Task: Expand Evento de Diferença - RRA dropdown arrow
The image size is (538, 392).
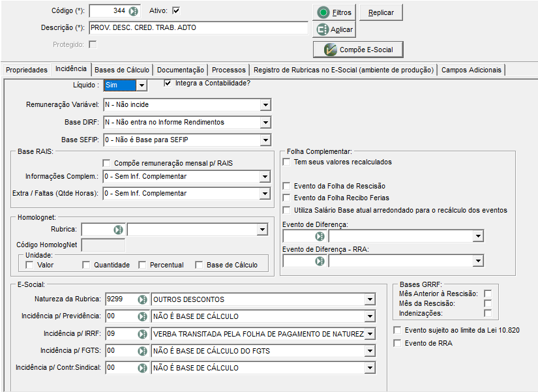Action: tap(478, 261)
